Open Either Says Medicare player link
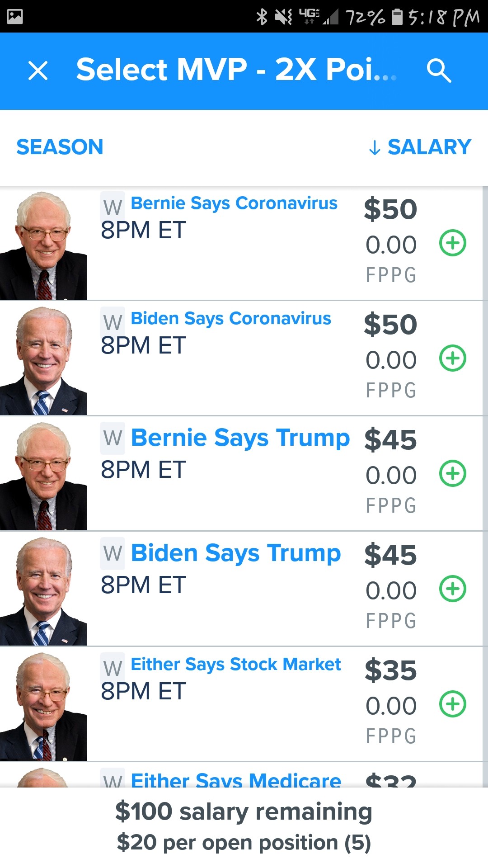488x868 pixels. [x=235, y=779]
